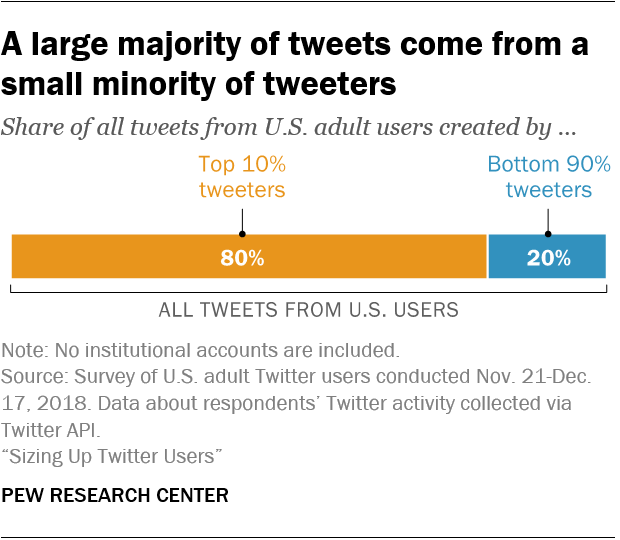Click the blue "Bottom 90% tweeters" label

click(548, 177)
